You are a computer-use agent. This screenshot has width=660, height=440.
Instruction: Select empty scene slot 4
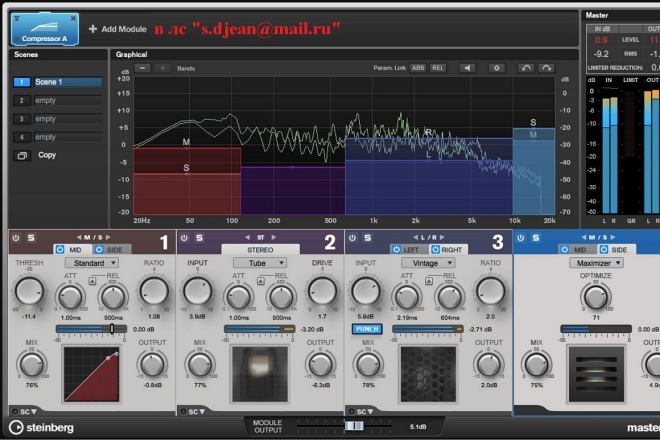pyautogui.click(x=58, y=137)
